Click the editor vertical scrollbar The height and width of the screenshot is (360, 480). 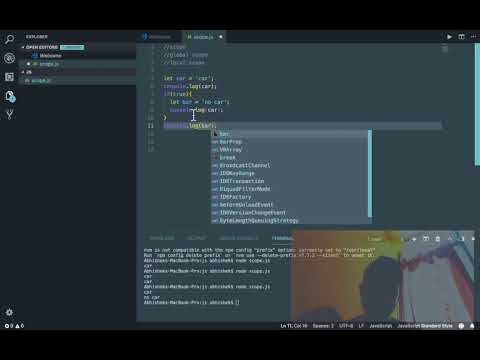(x=477, y=104)
